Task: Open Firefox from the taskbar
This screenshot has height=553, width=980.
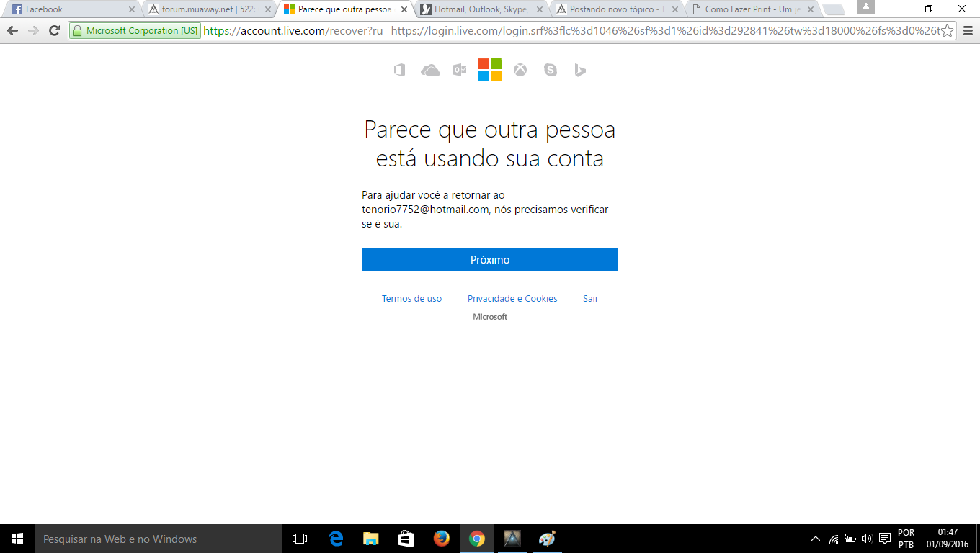Action: pos(441,539)
